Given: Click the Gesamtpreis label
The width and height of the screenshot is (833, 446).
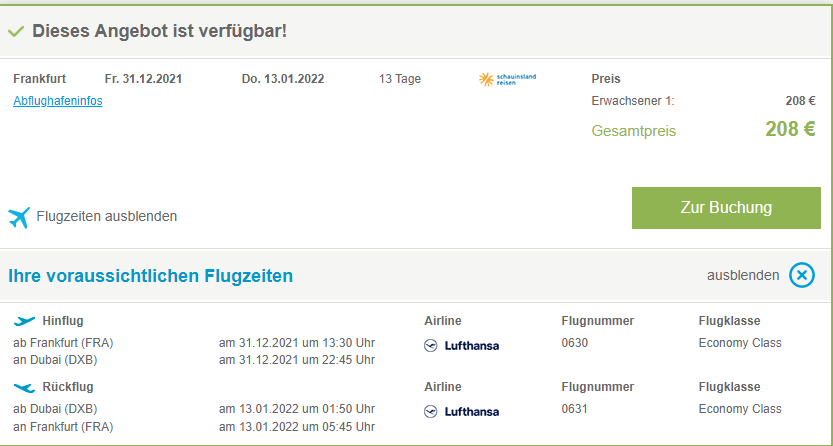Looking at the screenshot, I should point(634,131).
